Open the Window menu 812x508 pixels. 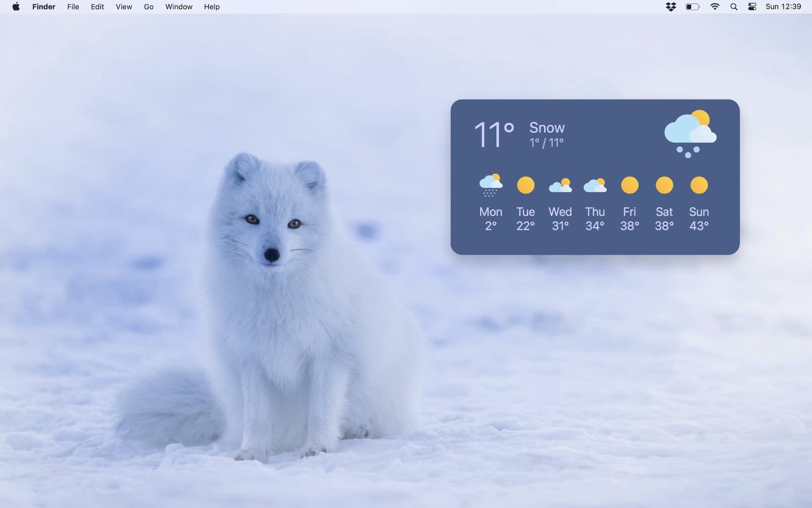click(x=179, y=7)
